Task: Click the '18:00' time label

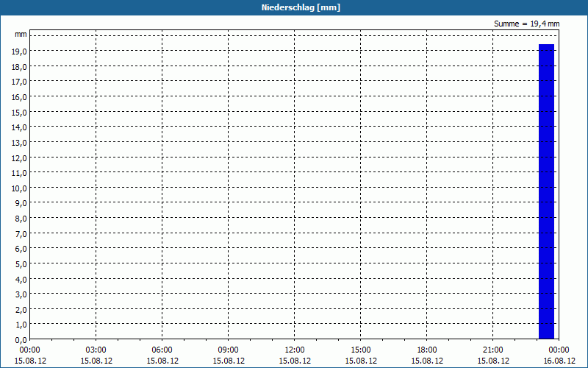Action: point(427,350)
